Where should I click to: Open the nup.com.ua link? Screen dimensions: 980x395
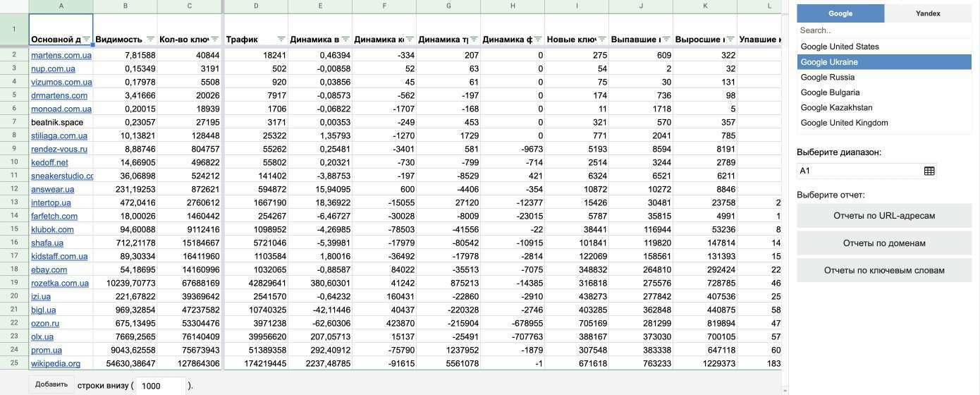[x=53, y=68]
